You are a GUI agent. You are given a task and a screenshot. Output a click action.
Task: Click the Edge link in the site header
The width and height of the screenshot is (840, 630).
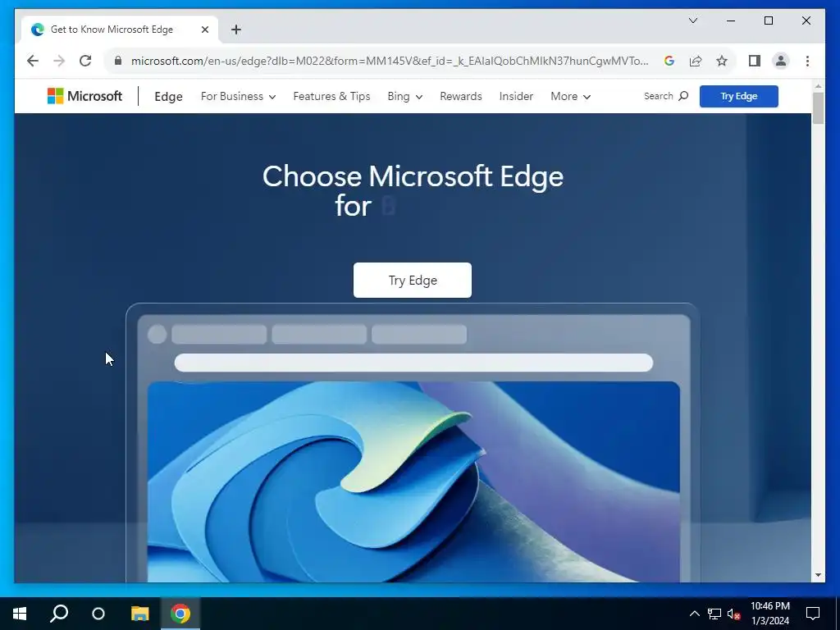coord(168,97)
